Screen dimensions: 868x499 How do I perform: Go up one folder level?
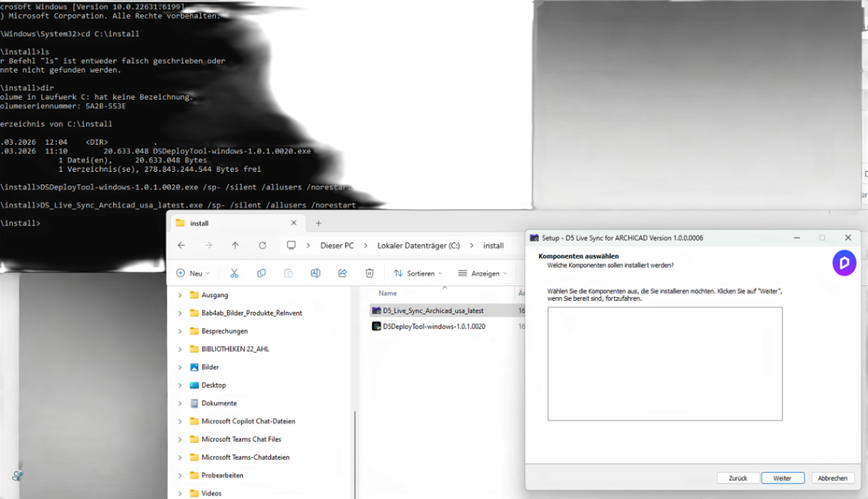click(235, 246)
